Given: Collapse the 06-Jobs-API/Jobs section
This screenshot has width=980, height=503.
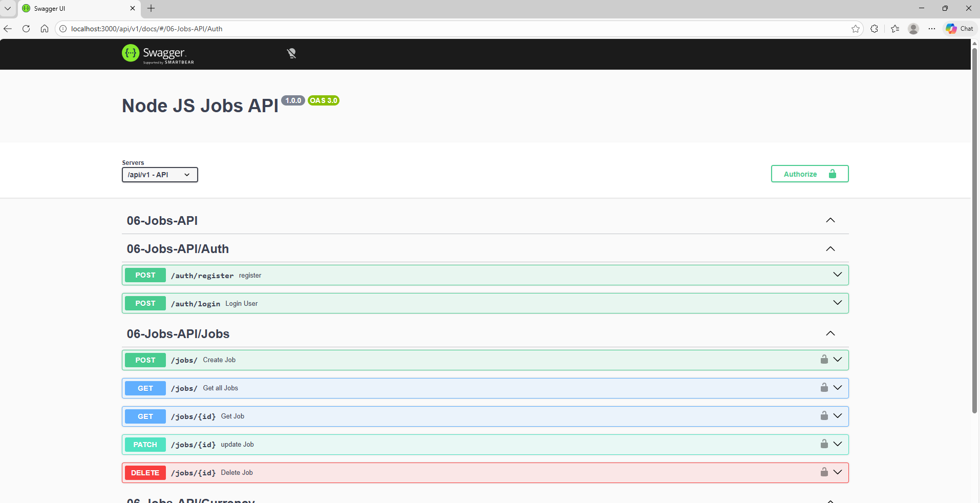Looking at the screenshot, I should click(x=830, y=333).
